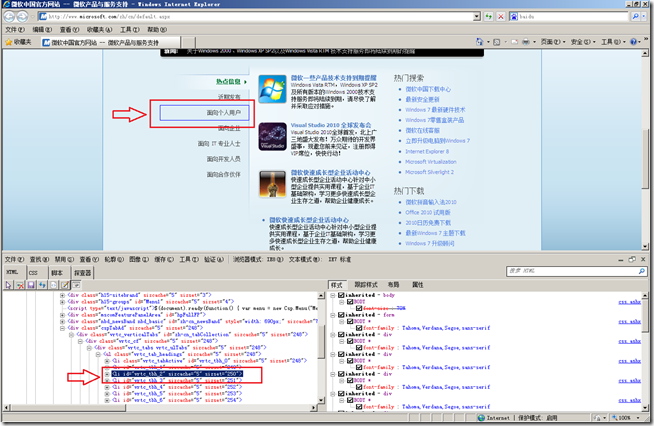Activate Select Element by Click arrow tool
Screen dimensions: 654x426
8,285
